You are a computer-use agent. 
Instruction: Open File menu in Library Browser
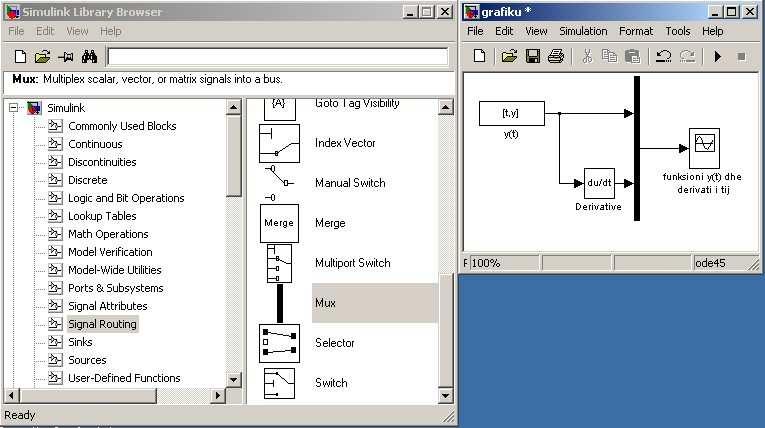(16, 31)
